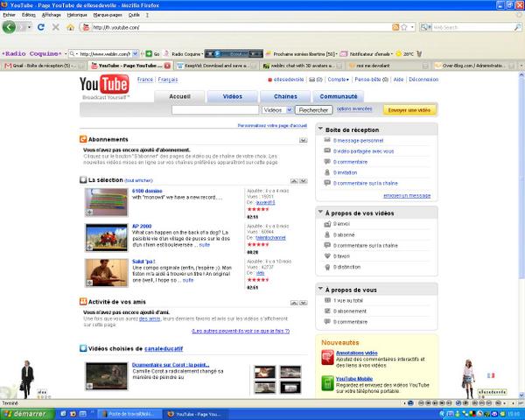This screenshot has height=420, width=525.
Task: Switch to the Vidéos tab on YouTube
Action: pyautogui.click(x=233, y=96)
